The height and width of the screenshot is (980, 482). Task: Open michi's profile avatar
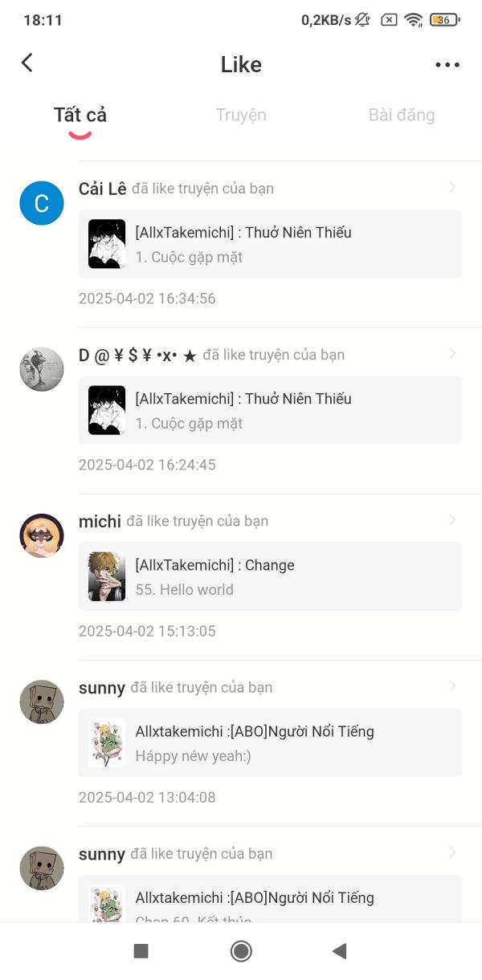[42, 535]
